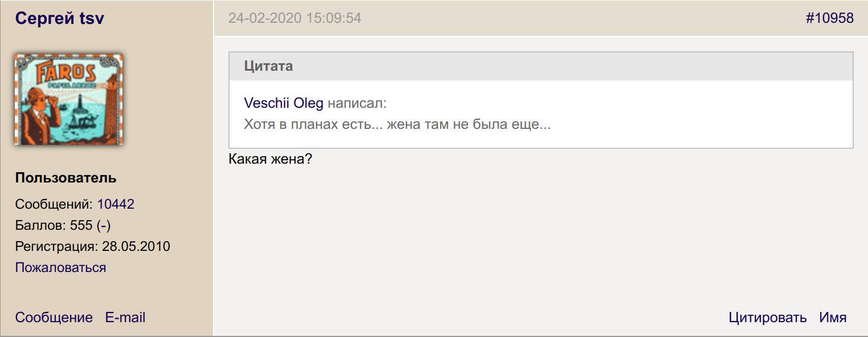This screenshot has height=337, width=868.
Task: Open the Сергей tsv user profile
Action: 60,18
